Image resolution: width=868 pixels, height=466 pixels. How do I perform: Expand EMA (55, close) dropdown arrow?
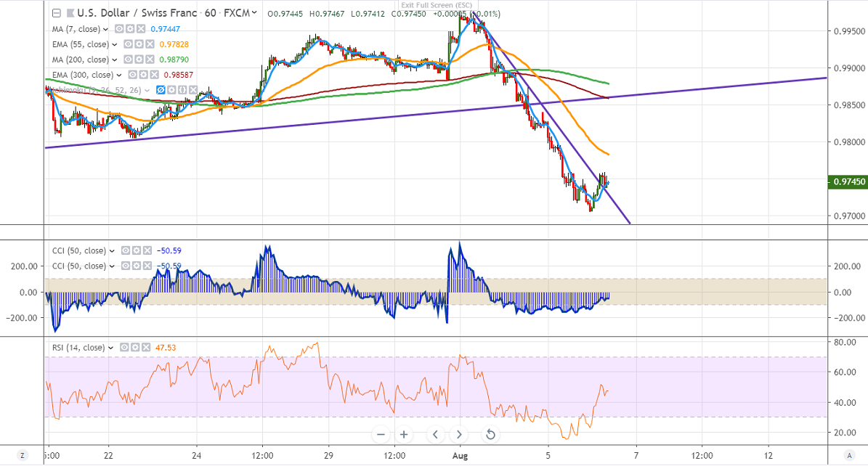[115, 45]
